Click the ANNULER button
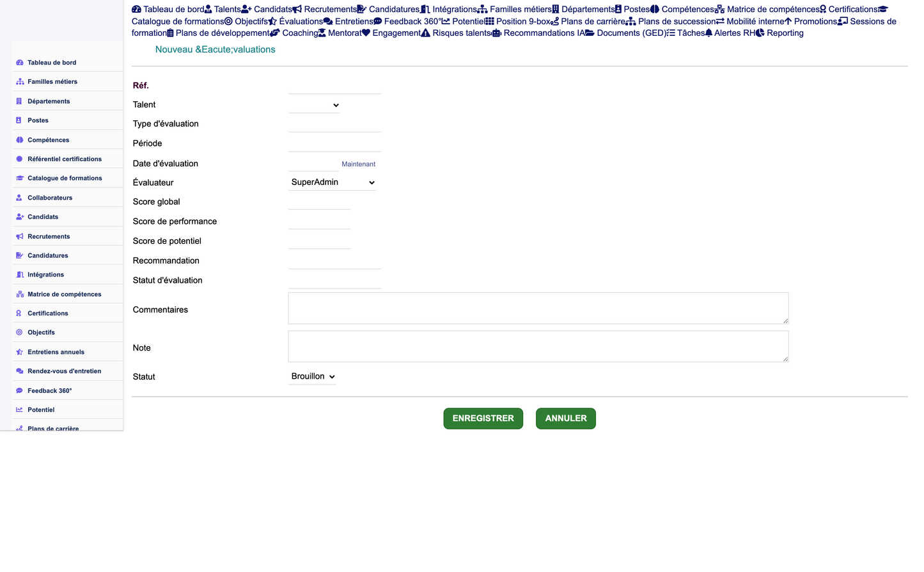This screenshot has width=924, height=572. click(x=566, y=418)
